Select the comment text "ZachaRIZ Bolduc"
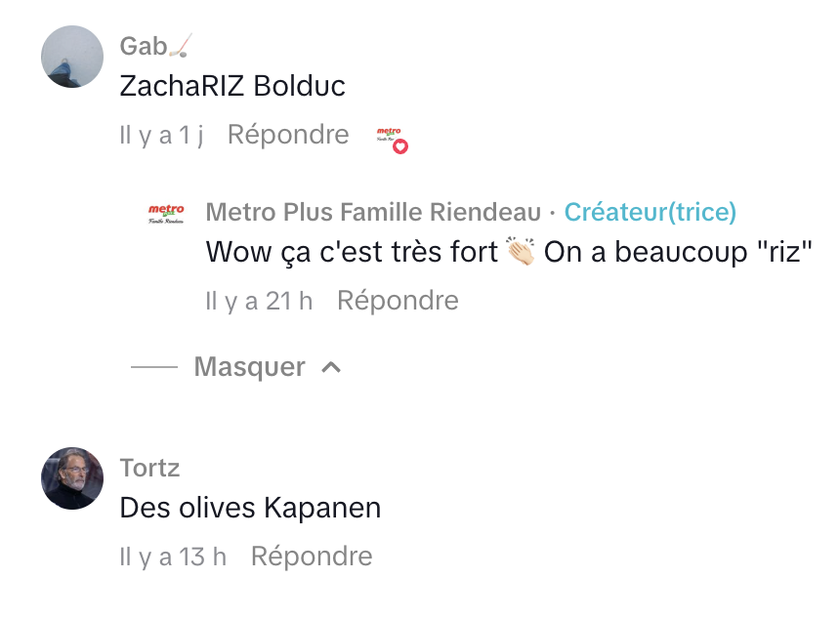The image size is (840, 619). (232, 86)
